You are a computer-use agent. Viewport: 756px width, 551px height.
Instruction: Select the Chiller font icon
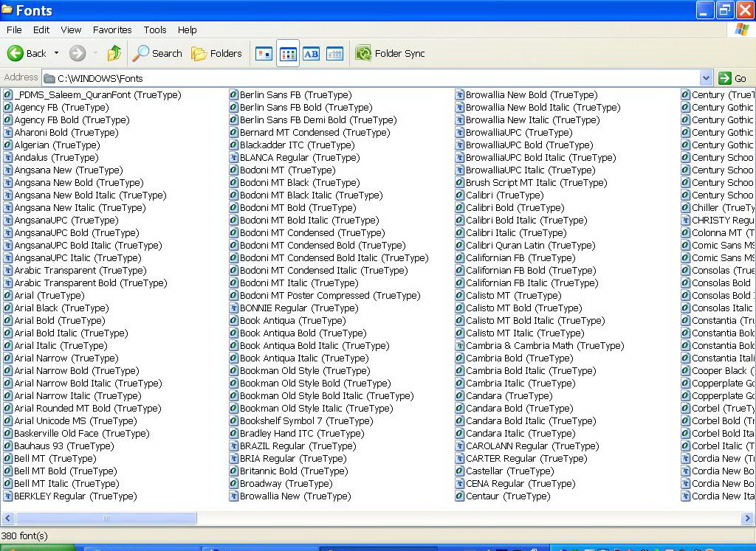686,207
